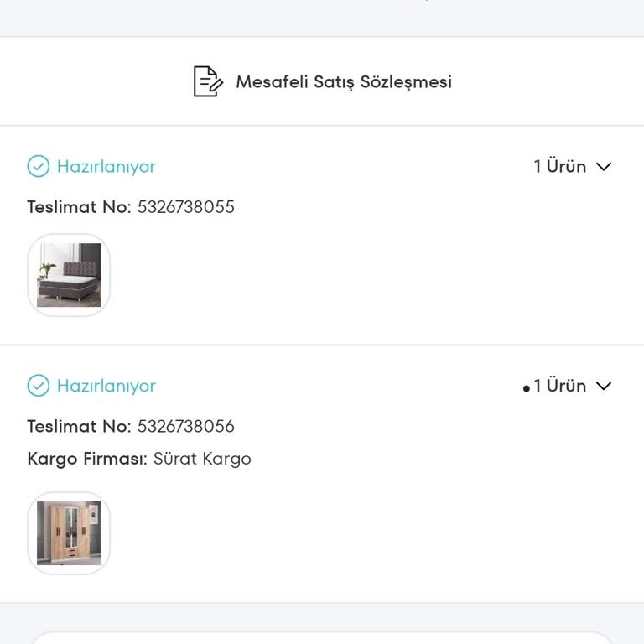
Task: Open the Mesafeli Satış Sözleşmesi link
Action: point(343,82)
